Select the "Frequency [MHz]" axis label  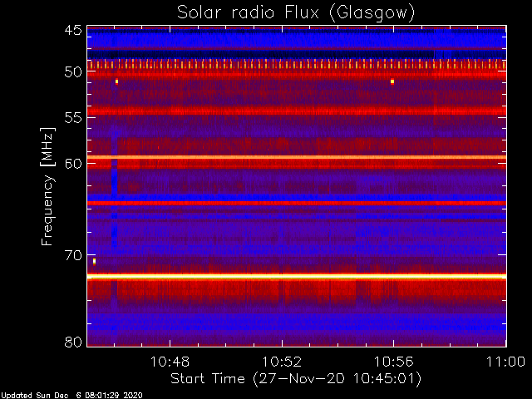coord(47,186)
